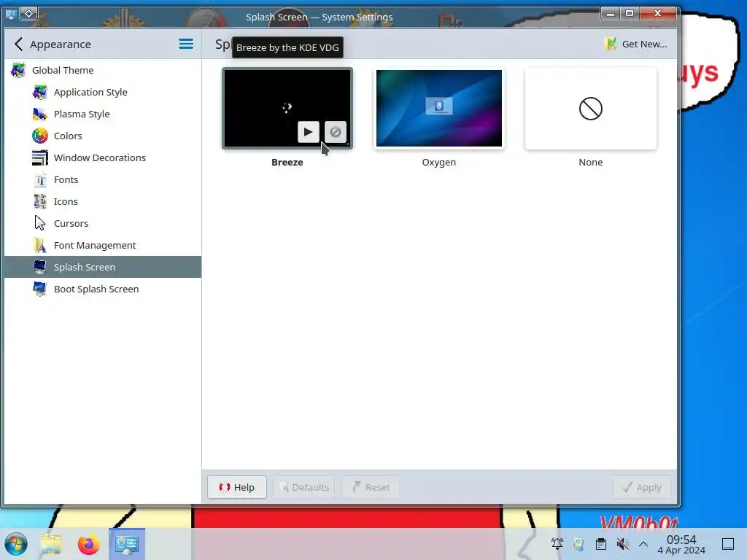Image resolution: width=747 pixels, height=560 pixels.
Task: Select the Oxygen splash screen theme
Action: pos(438,109)
